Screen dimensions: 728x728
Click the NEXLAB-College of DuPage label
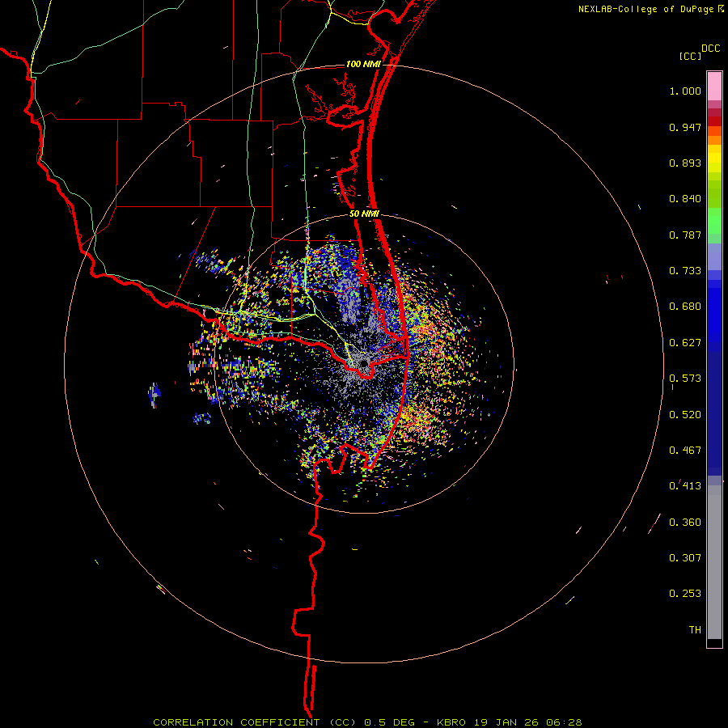pyautogui.click(x=645, y=9)
